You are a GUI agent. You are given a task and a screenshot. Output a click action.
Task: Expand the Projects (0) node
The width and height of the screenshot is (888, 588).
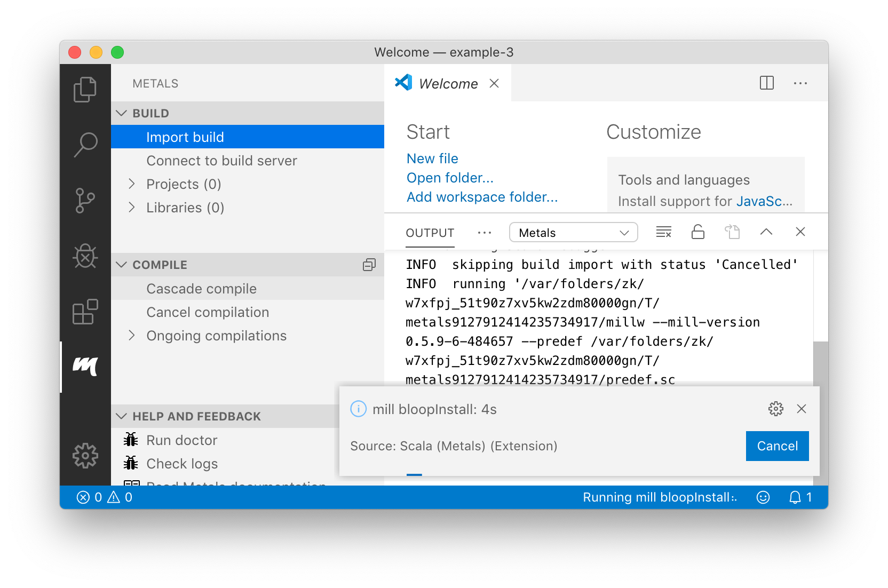132,184
